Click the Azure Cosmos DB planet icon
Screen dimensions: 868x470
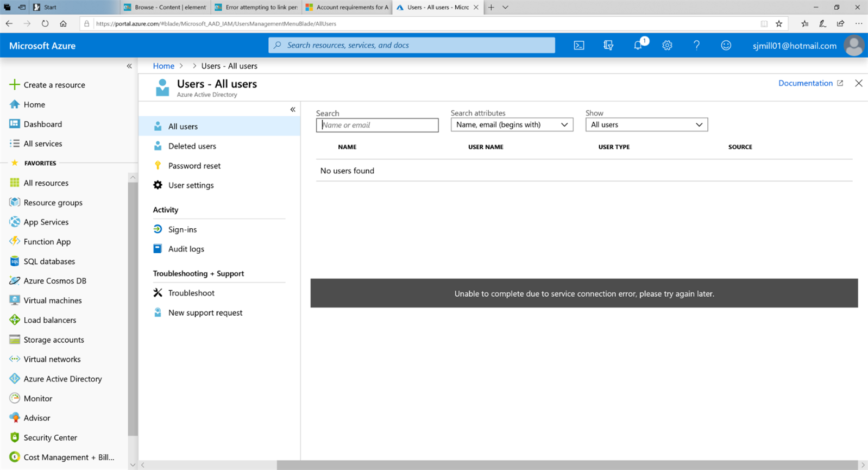[x=15, y=280]
